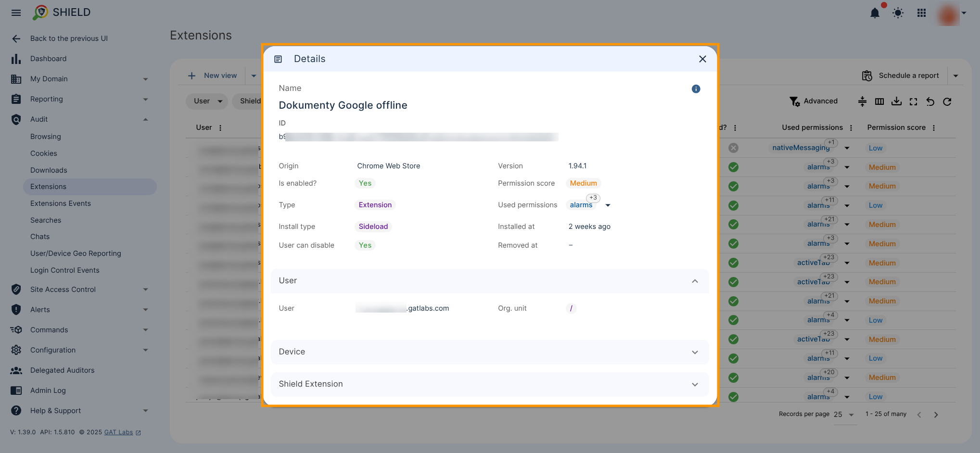Open the columns chooser icon

879,101
